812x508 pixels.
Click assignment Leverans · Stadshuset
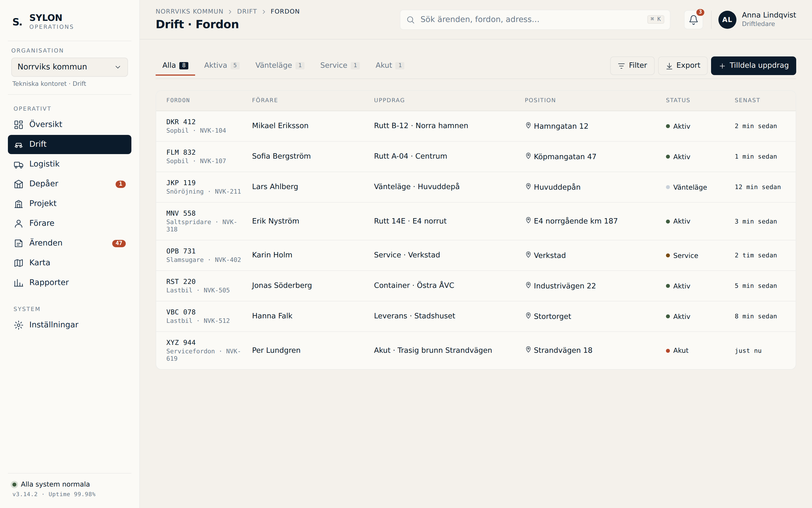tap(414, 316)
